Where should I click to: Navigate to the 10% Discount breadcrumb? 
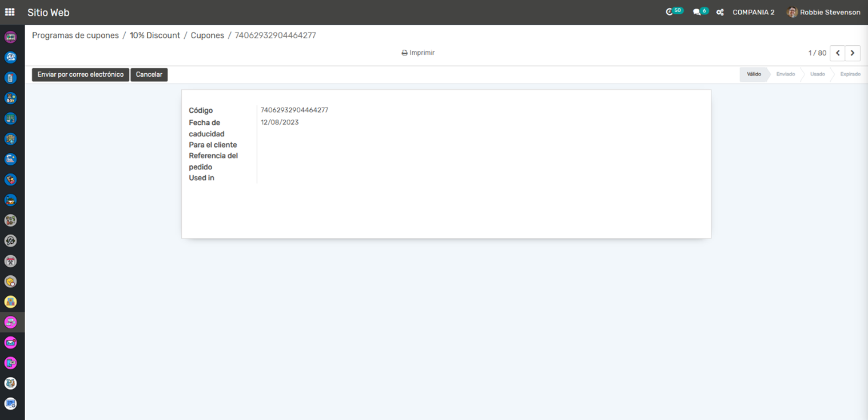[x=154, y=35]
